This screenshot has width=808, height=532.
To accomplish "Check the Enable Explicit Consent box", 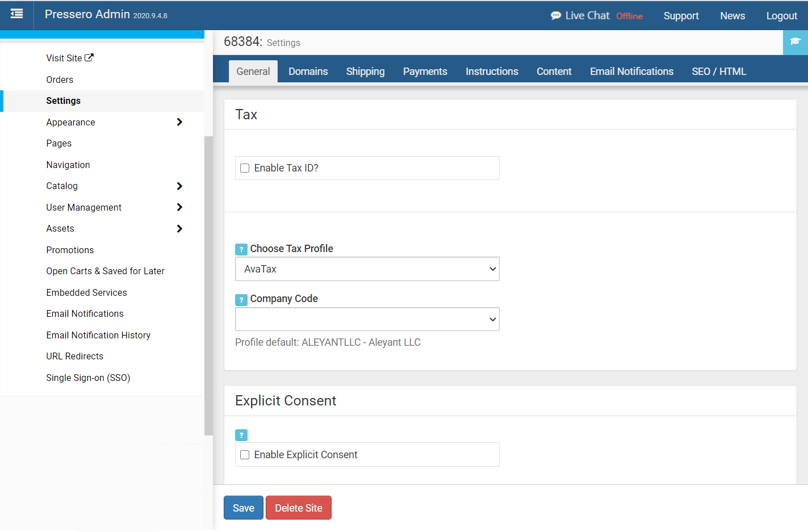I will pos(245,455).
